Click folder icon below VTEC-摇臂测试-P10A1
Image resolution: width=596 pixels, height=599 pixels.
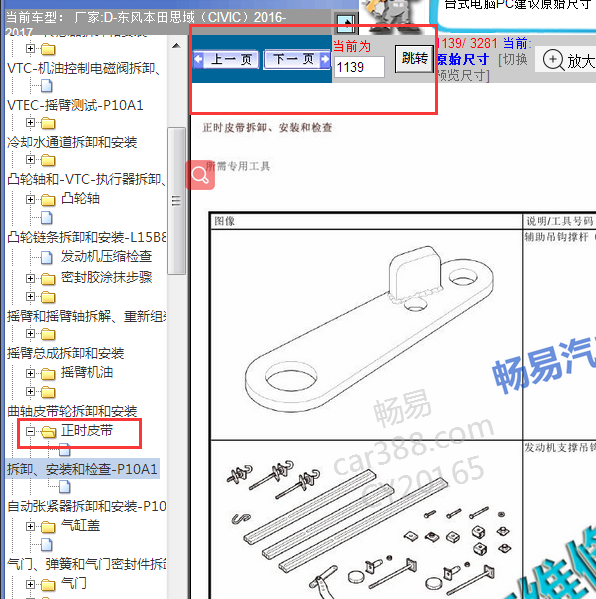pyautogui.click(x=48, y=123)
